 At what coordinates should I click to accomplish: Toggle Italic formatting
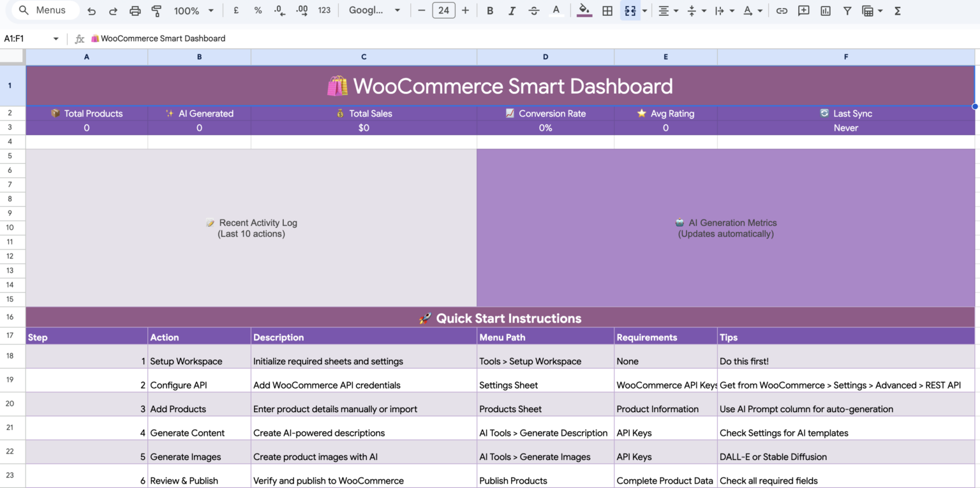pyautogui.click(x=512, y=11)
